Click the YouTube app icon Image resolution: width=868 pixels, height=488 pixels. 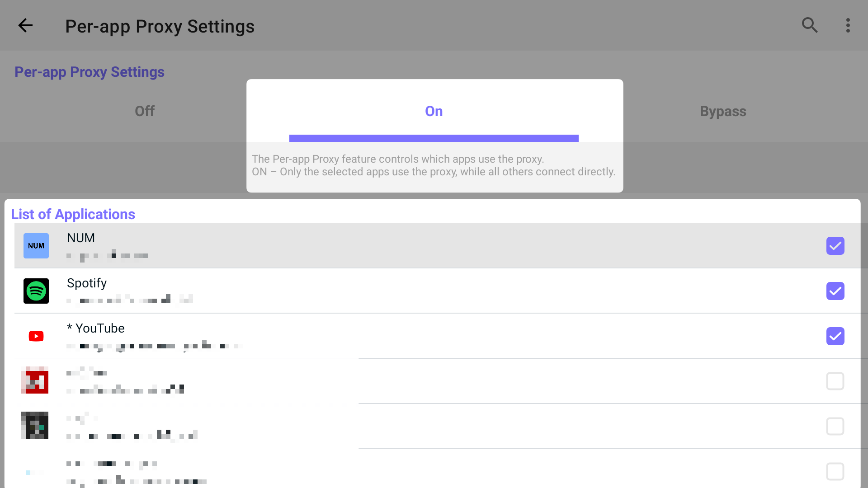click(36, 336)
